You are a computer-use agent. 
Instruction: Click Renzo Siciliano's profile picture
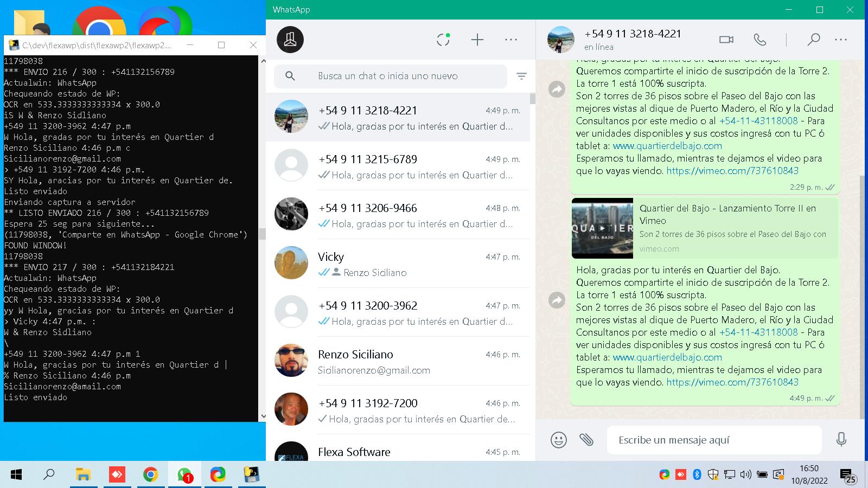pyautogui.click(x=291, y=361)
